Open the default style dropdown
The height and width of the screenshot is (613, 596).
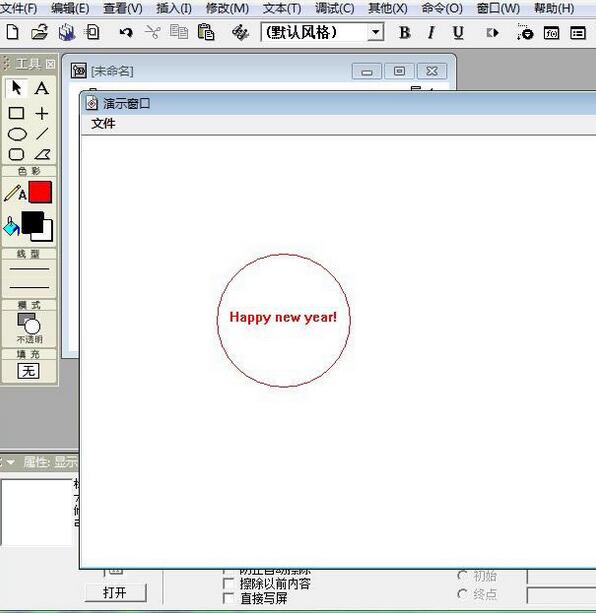click(x=376, y=32)
